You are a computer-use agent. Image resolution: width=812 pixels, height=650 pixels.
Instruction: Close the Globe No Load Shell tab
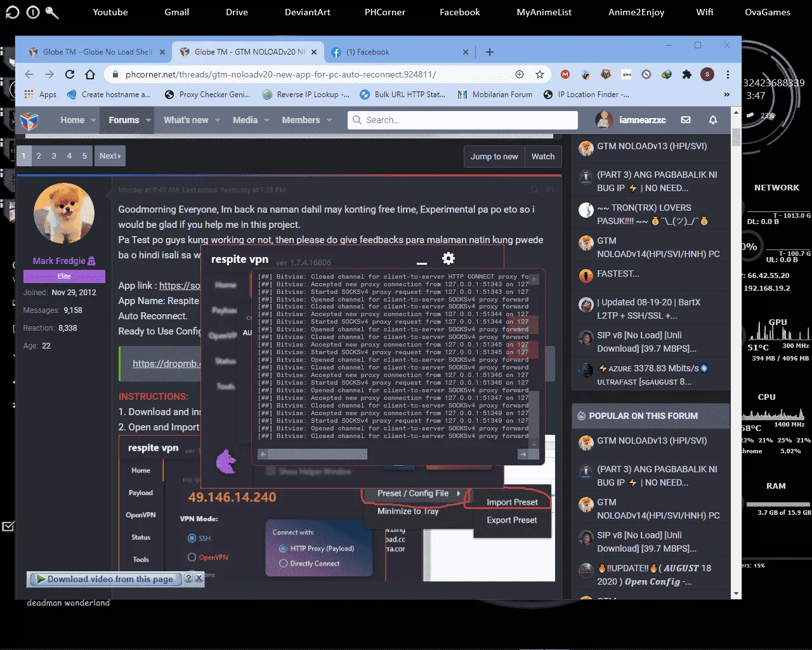point(162,52)
